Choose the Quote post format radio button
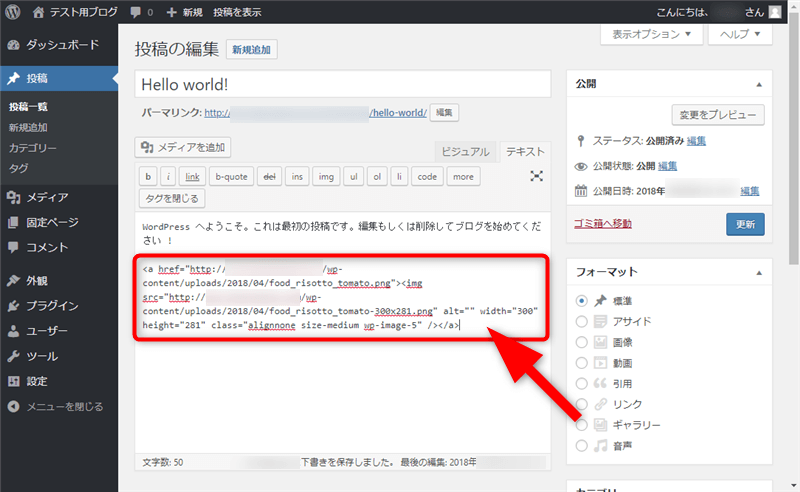 pyautogui.click(x=583, y=384)
